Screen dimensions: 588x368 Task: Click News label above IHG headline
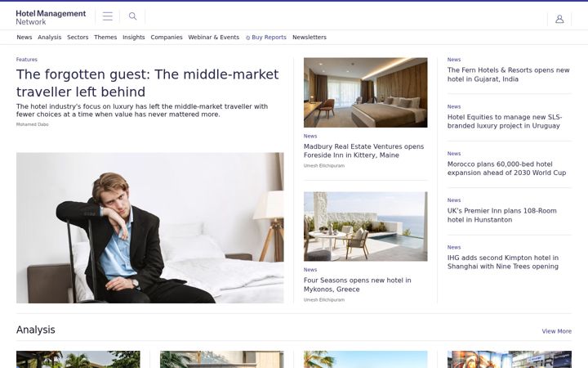(x=454, y=247)
